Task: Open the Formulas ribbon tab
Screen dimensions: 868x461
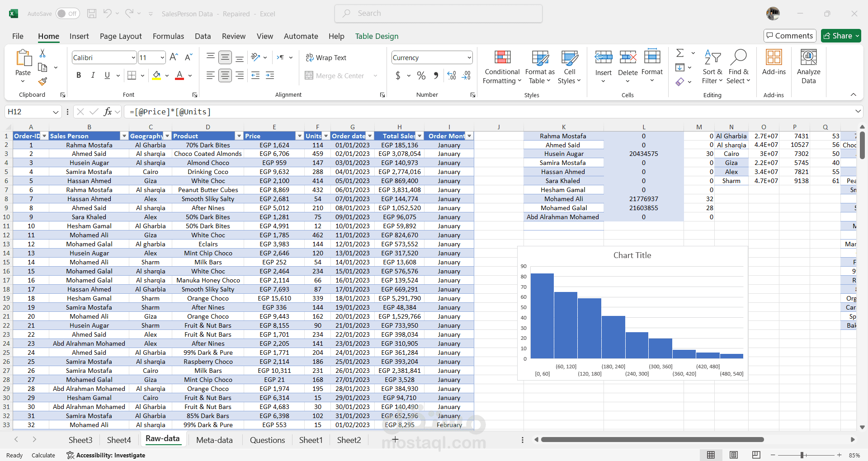Action: click(x=168, y=36)
